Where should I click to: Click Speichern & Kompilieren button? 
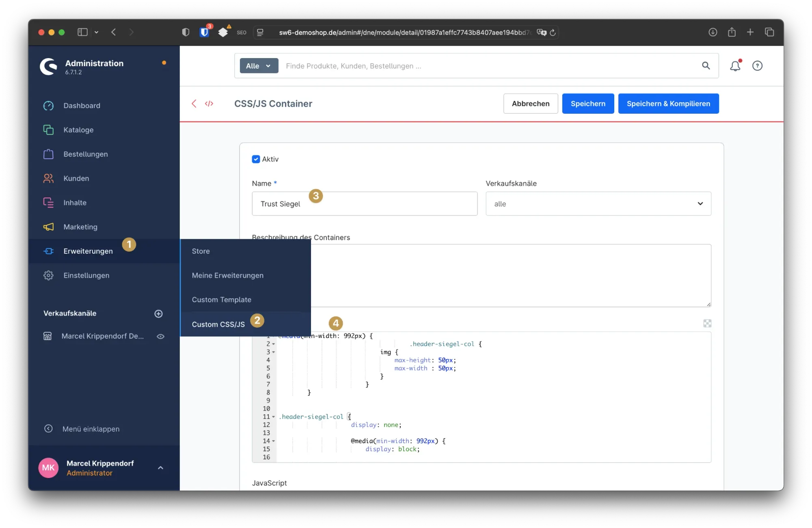[668, 104]
